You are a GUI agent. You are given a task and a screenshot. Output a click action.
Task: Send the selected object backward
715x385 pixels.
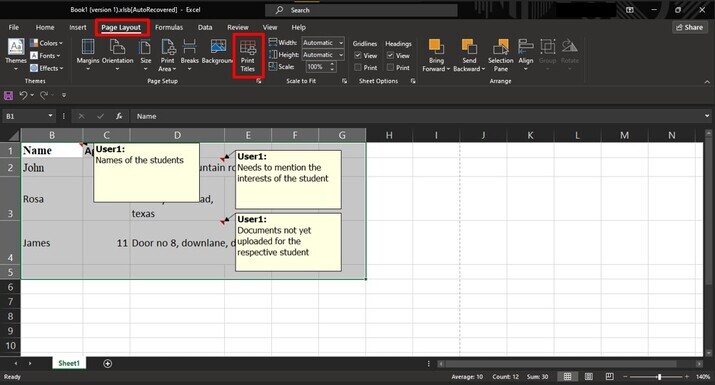pyautogui.click(x=469, y=55)
